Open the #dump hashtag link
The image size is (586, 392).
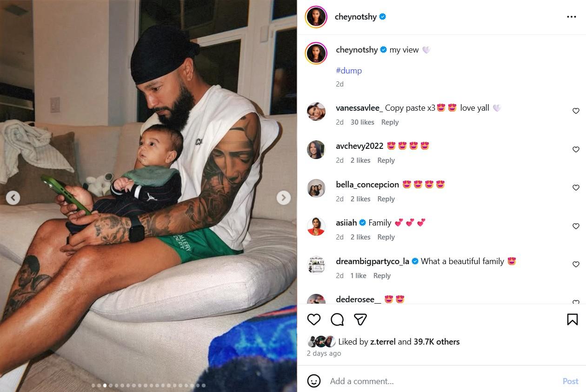[x=349, y=71]
